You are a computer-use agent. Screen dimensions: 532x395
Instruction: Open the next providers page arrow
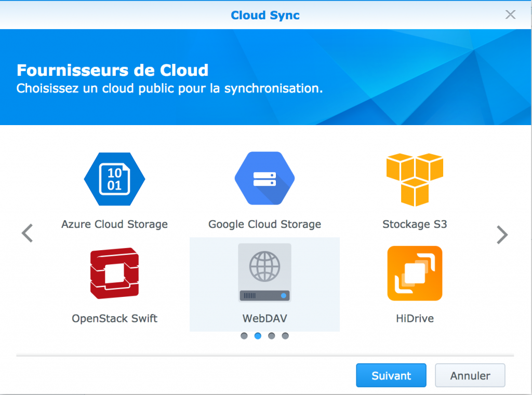pos(502,234)
